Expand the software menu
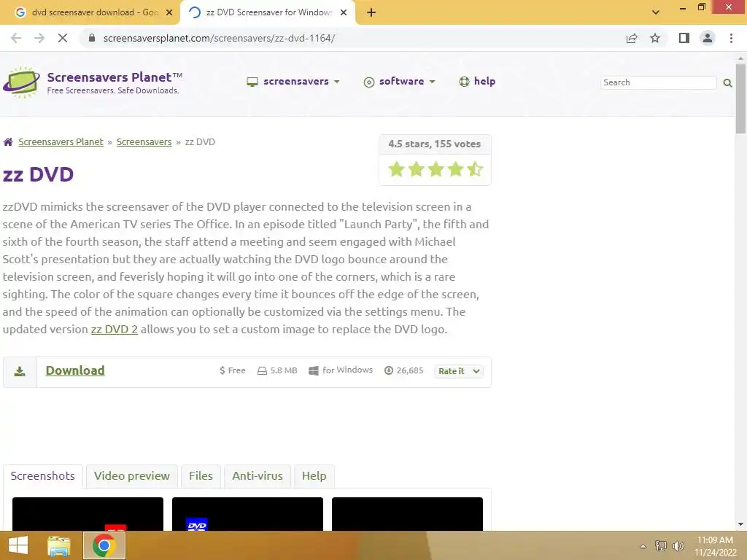 pos(399,82)
